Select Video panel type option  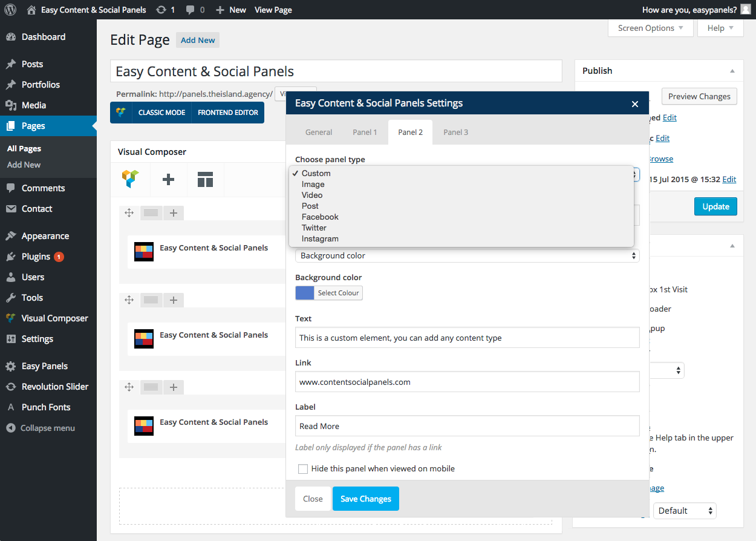tap(461, 195)
